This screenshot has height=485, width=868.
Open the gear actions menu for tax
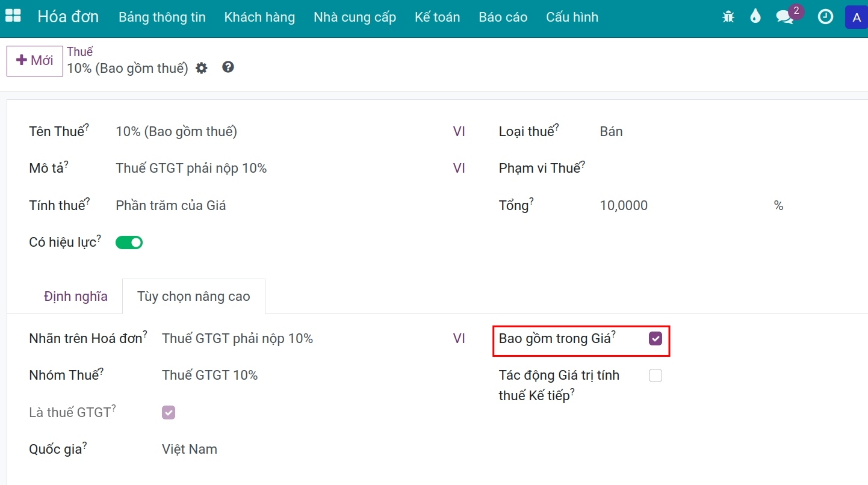202,68
